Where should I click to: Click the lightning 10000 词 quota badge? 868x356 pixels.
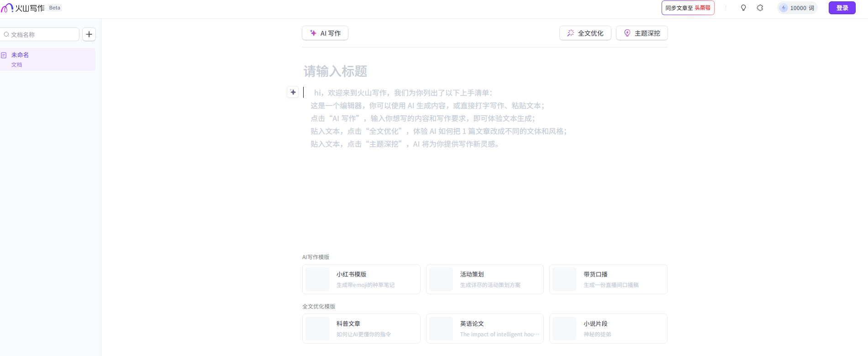point(797,8)
